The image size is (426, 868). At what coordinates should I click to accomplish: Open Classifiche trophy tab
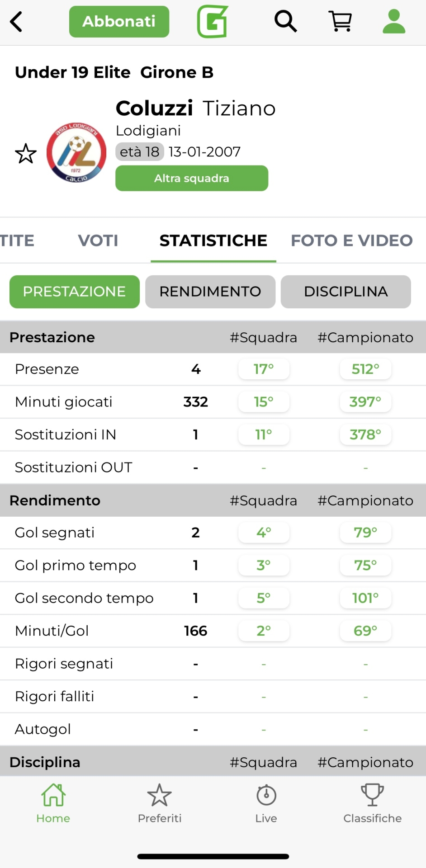(x=372, y=803)
